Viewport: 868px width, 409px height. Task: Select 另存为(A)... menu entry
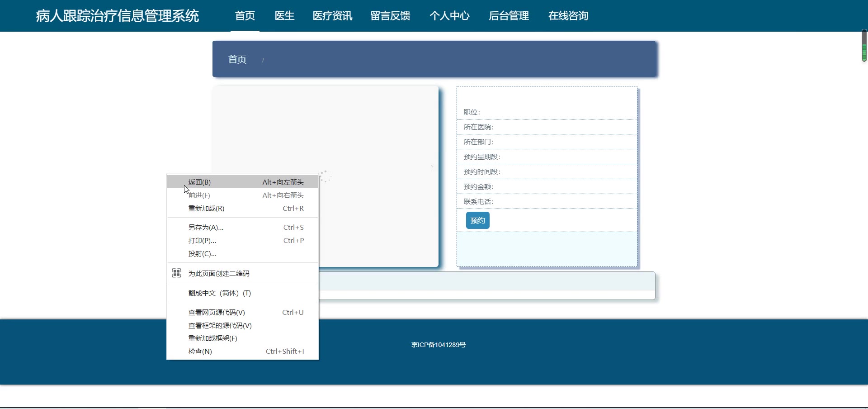(x=206, y=228)
